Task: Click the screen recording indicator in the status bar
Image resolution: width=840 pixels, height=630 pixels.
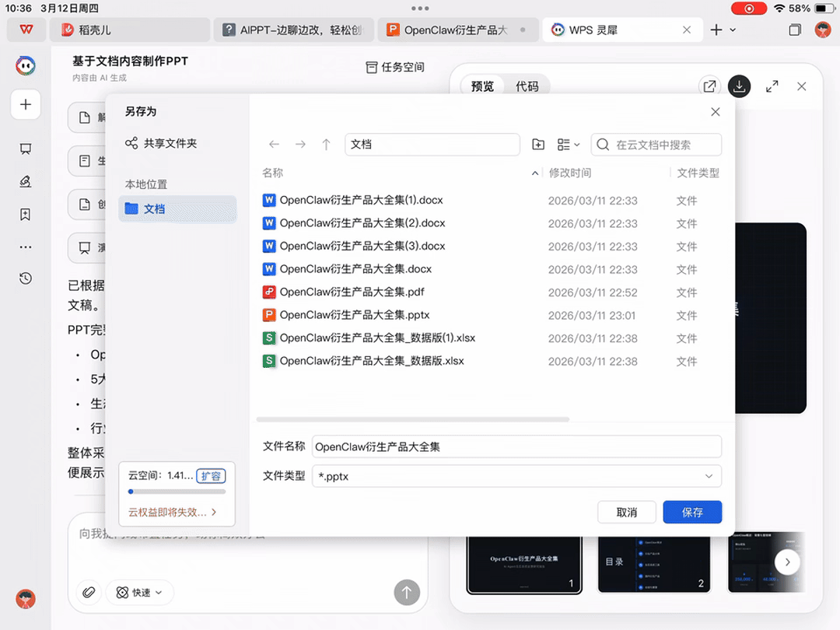Action: (x=748, y=9)
